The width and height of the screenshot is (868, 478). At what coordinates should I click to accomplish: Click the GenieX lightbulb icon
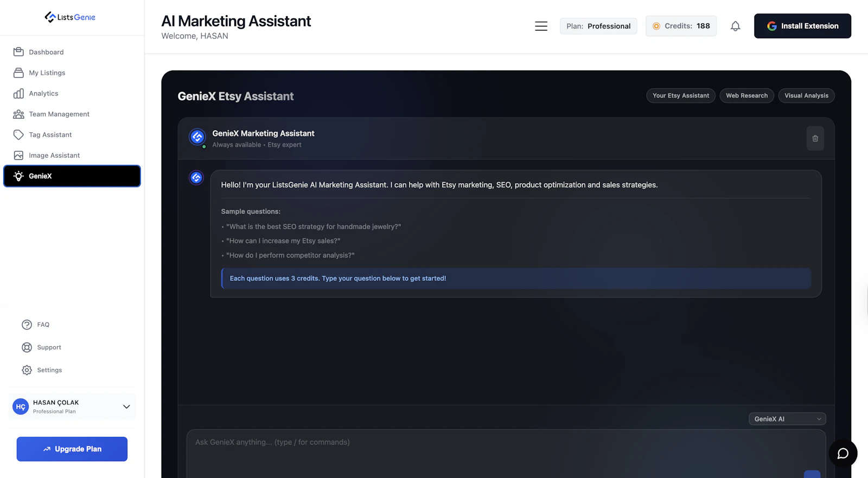[18, 176]
